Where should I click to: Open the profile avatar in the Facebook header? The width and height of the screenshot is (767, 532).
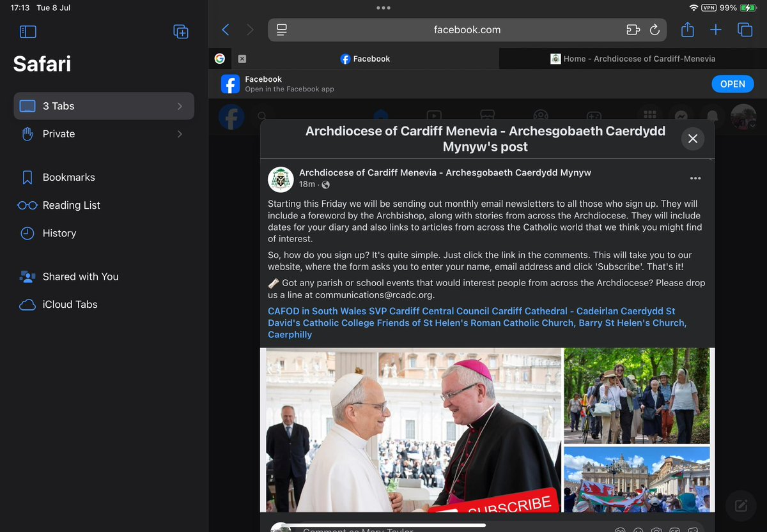pos(743,116)
